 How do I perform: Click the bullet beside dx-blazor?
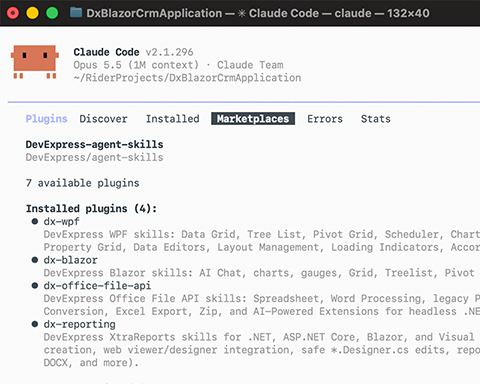pyautogui.click(x=35, y=260)
